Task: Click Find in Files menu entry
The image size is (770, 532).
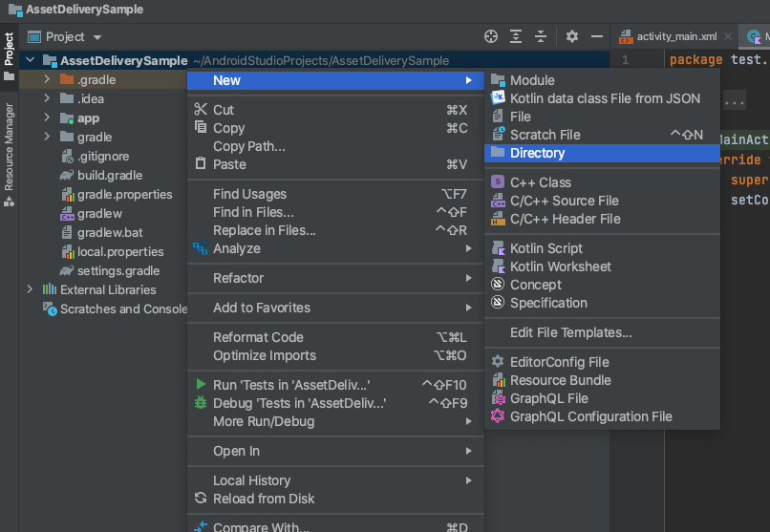Action: click(x=335, y=212)
